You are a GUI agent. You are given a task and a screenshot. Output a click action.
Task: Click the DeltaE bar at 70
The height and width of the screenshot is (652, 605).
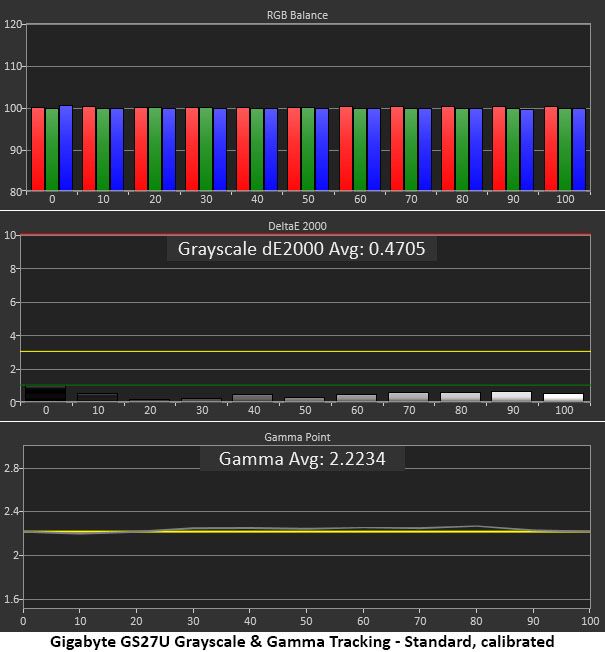tap(408, 397)
